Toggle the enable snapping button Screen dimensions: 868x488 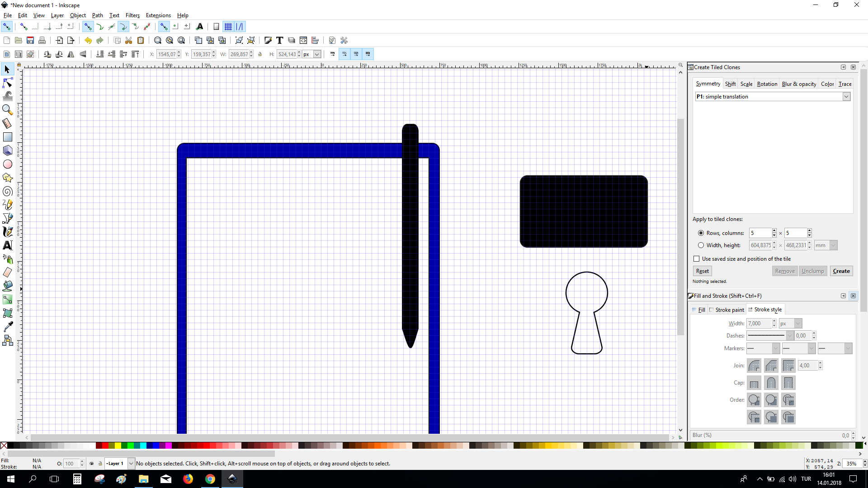7,27
